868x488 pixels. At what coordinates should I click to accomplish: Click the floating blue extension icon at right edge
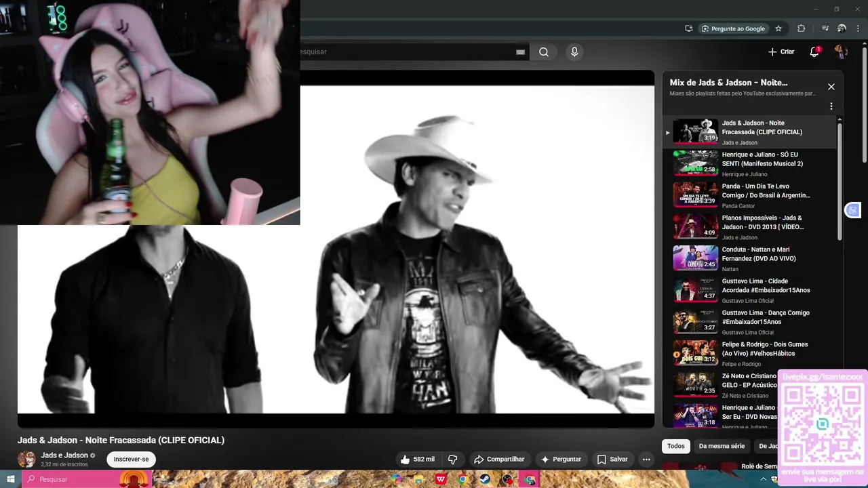853,211
